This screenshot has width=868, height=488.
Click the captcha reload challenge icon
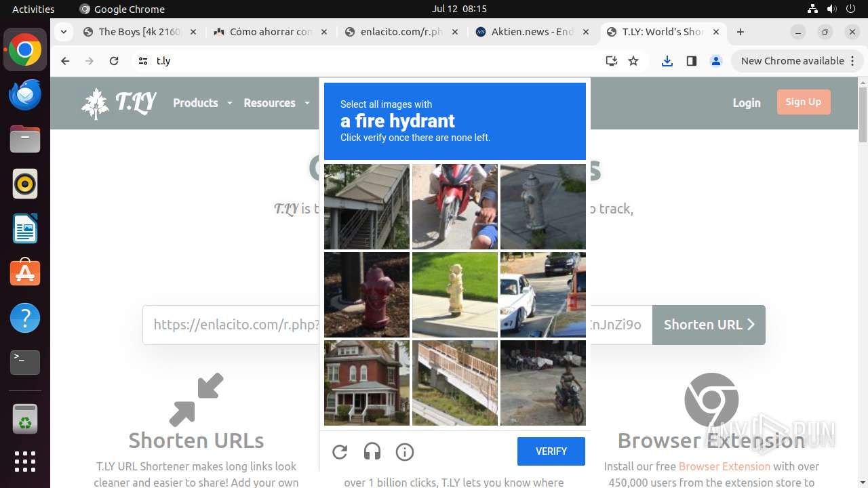tap(340, 451)
